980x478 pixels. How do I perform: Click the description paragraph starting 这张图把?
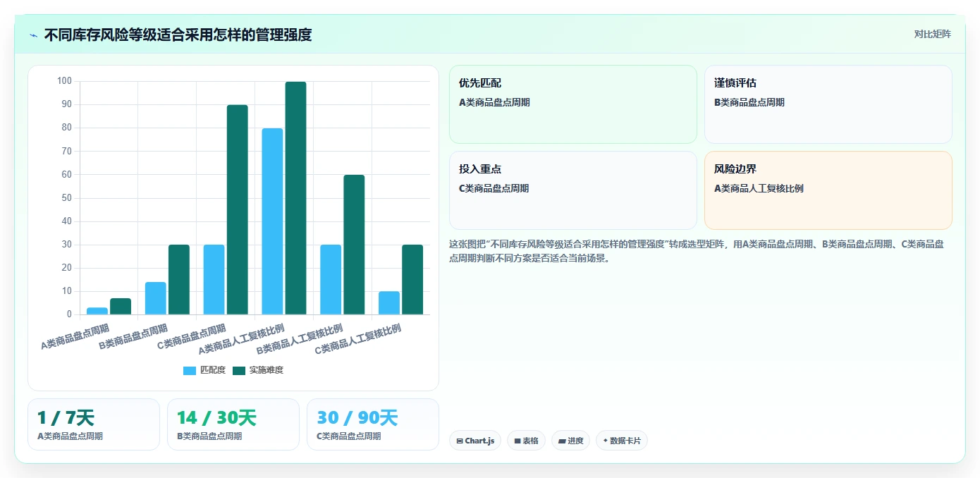pos(697,251)
